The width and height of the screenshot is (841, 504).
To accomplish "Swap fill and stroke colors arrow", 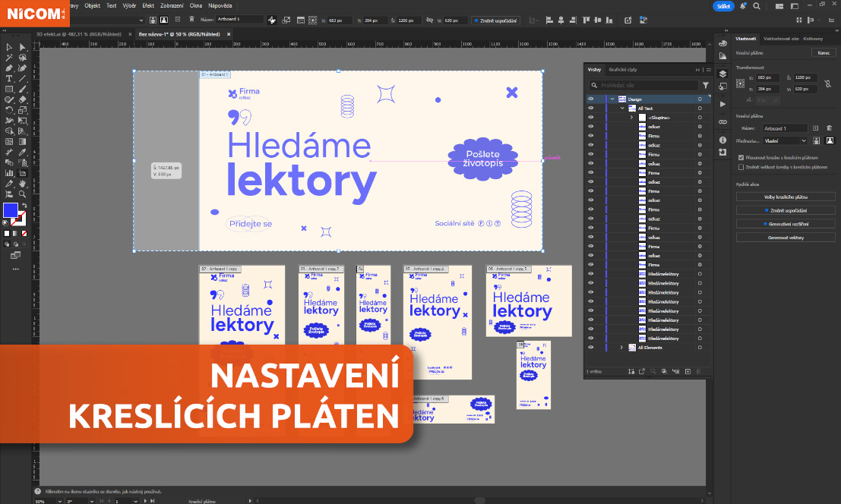I will tap(24, 205).
